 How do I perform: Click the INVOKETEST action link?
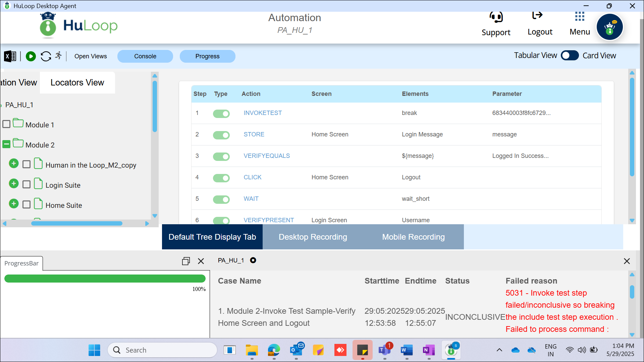click(263, 113)
